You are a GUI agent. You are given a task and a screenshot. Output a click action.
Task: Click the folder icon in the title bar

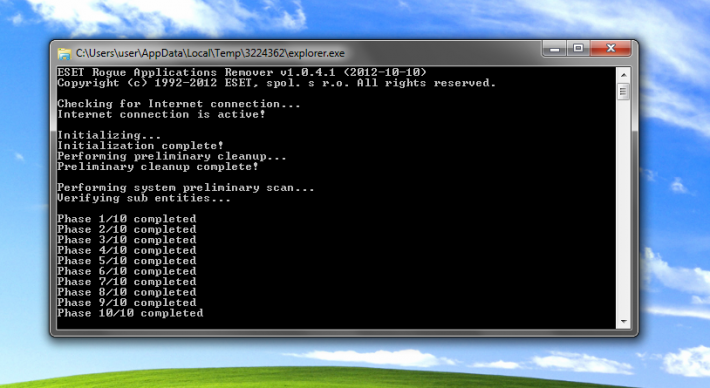[64, 53]
